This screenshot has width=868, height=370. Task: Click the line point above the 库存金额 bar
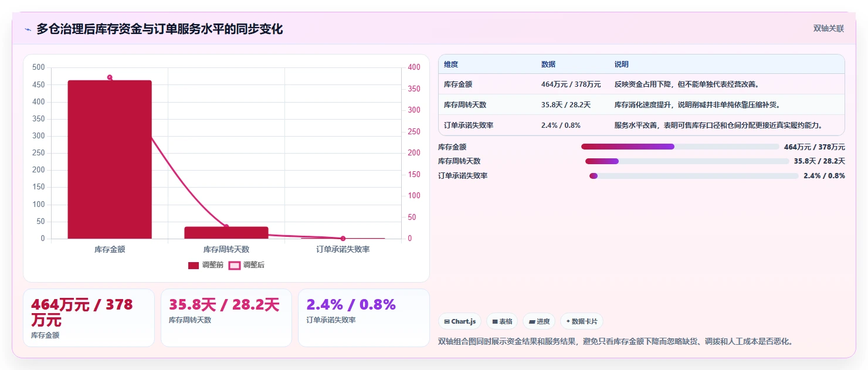110,77
